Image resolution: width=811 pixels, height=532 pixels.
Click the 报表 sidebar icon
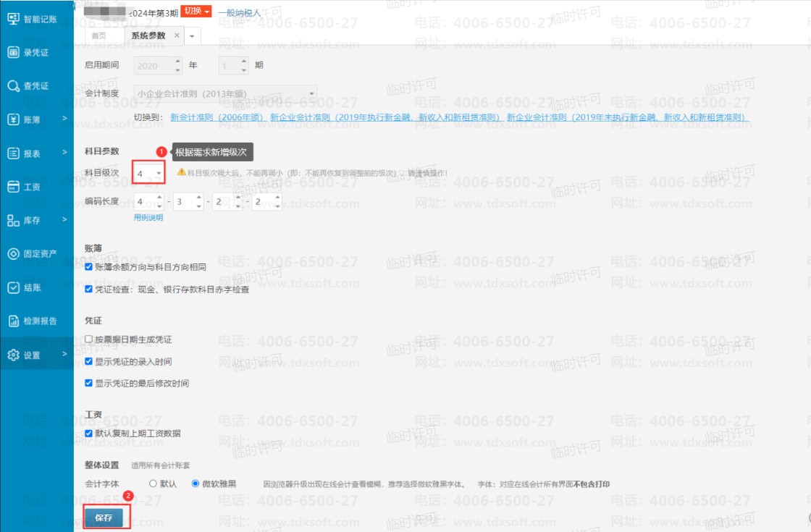coord(14,153)
